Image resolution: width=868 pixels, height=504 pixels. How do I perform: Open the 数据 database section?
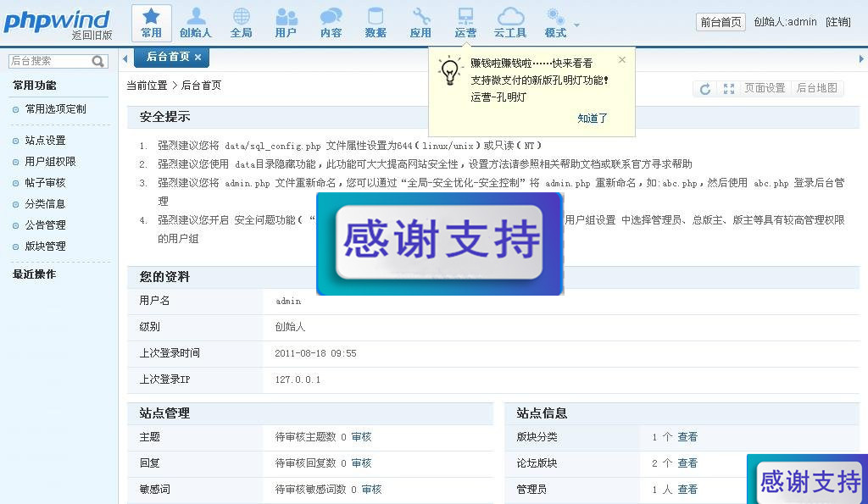376,23
